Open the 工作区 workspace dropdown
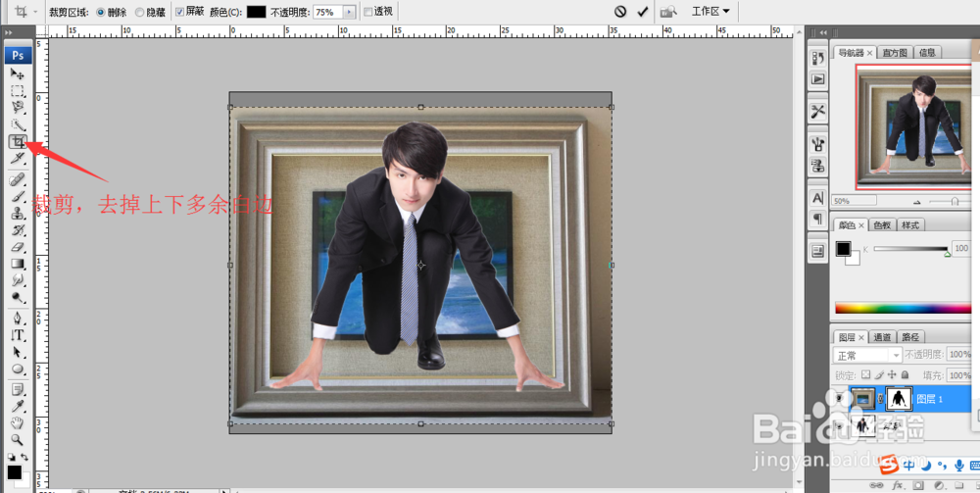The height and width of the screenshot is (493, 980). pyautogui.click(x=710, y=11)
